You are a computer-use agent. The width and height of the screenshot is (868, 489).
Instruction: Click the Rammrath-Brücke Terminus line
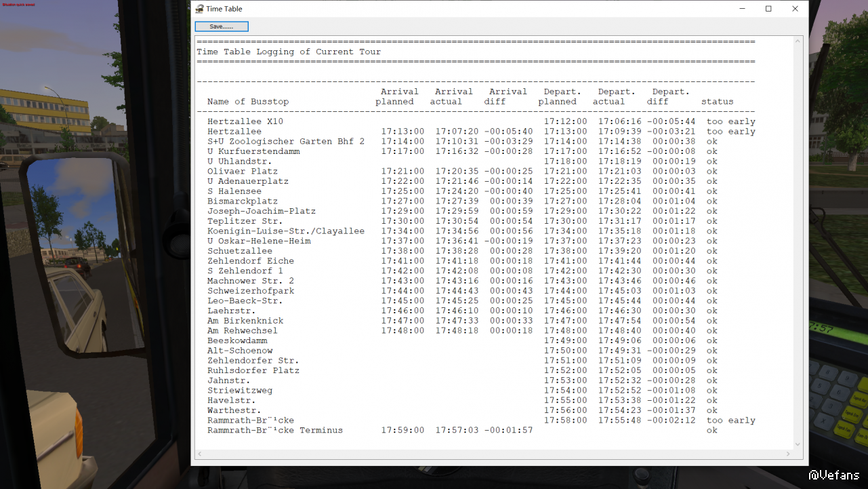(275, 431)
